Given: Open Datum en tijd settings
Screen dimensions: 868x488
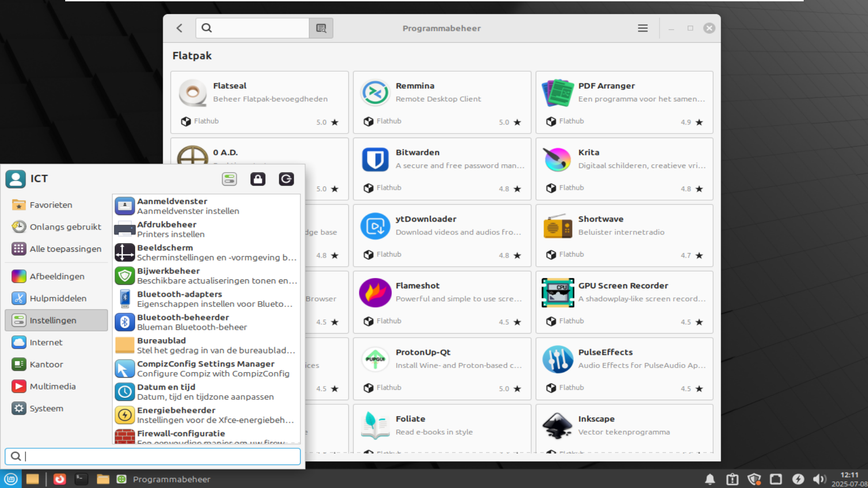Looking at the screenshot, I should point(206,392).
